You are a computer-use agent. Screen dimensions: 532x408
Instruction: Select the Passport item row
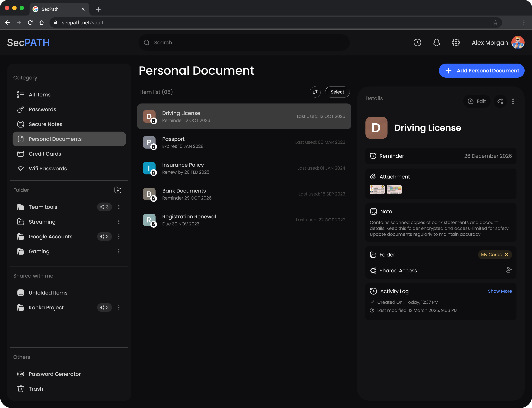[244, 142]
